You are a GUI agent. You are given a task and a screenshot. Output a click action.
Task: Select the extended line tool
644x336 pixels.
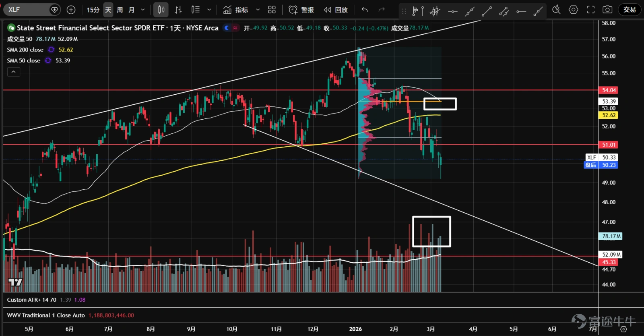[470, 11]
